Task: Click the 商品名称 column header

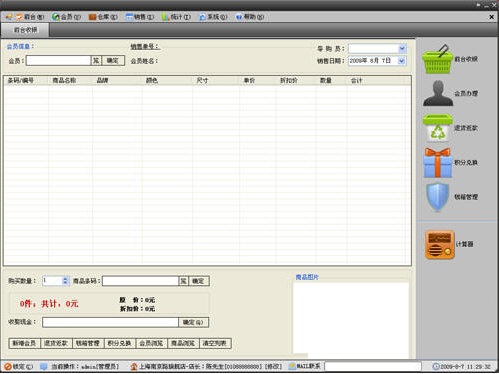Action: coord(70,80)
